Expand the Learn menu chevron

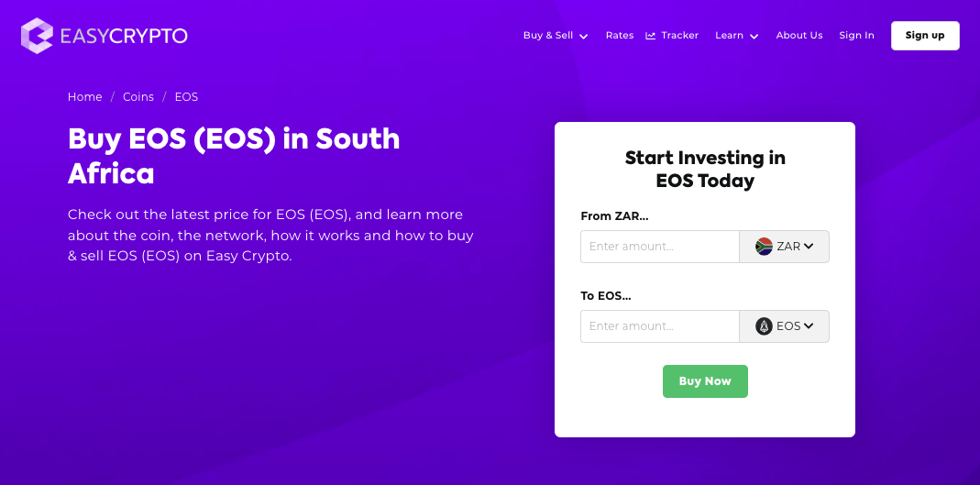pyautogui.click(x=754, y=37)
